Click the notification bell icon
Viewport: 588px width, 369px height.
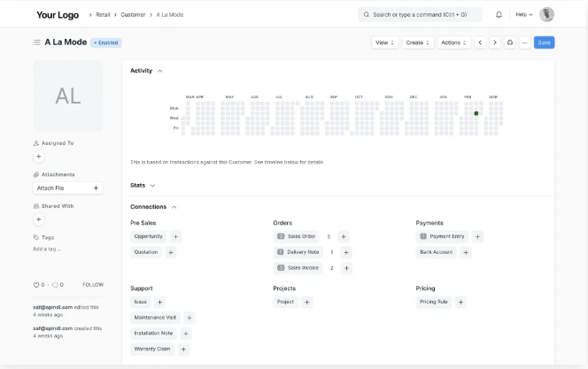click(x=499, y=14)
